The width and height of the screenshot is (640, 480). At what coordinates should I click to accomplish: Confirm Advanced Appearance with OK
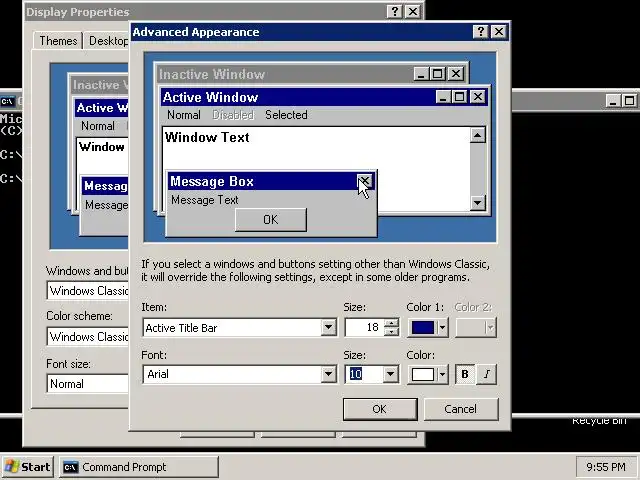pyautogui.click(x=380, y=409)
